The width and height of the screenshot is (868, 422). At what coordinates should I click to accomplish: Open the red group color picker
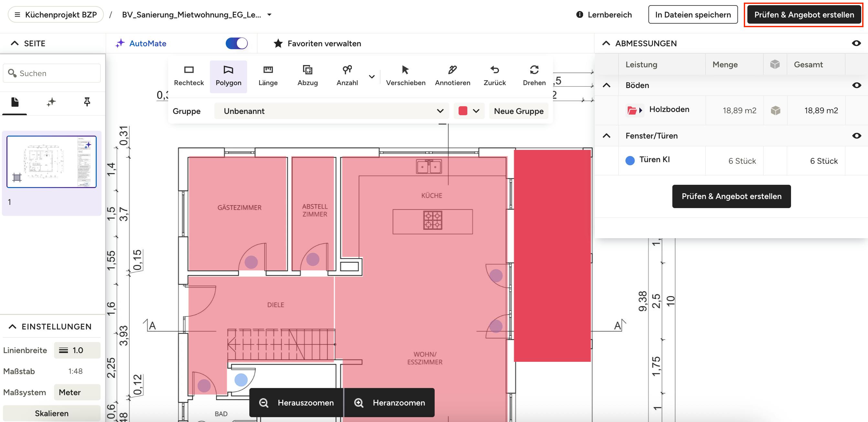pos(469,111)
